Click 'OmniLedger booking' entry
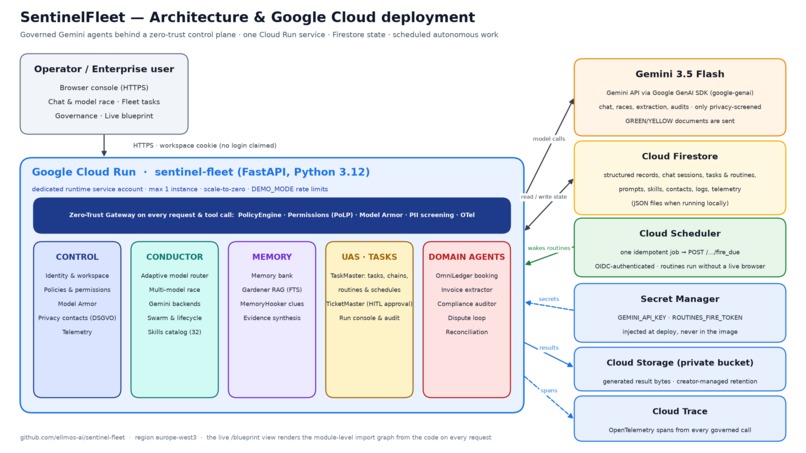 [467, 276]
